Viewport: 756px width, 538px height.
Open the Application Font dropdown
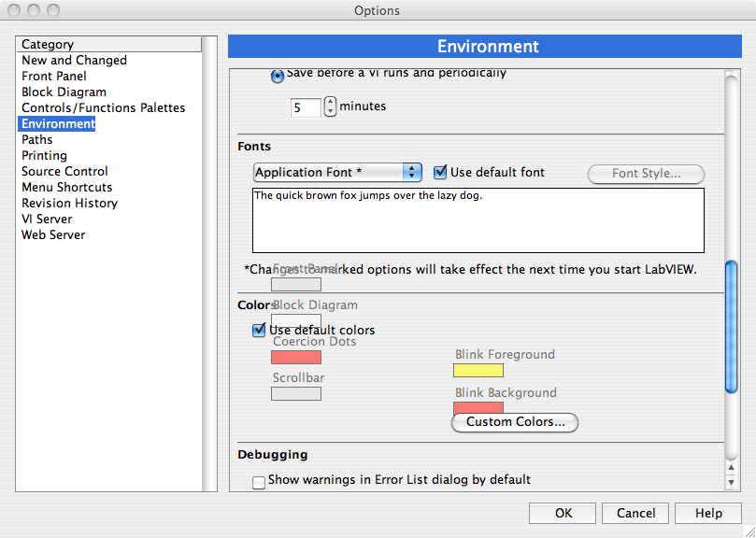click(x=337, y=173)
